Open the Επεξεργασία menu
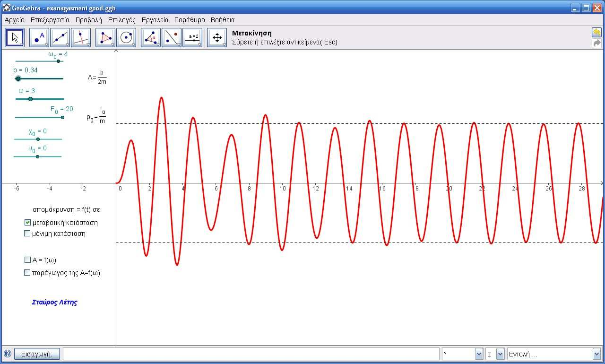Image resolution: width=605 pixels, height=364 pixels. click(x=50, y=20)
